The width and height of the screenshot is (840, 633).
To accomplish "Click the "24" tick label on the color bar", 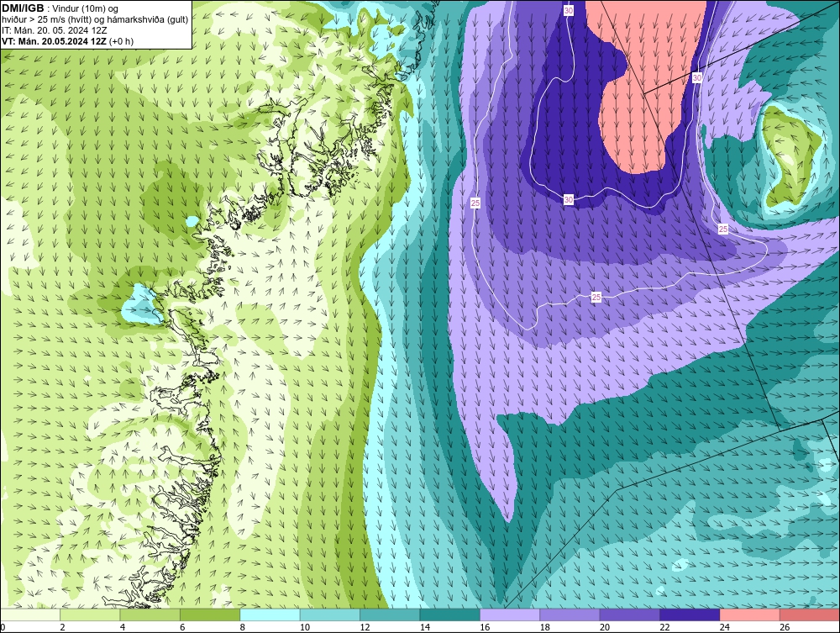I will pyautogui.click(x=725, y=627).
